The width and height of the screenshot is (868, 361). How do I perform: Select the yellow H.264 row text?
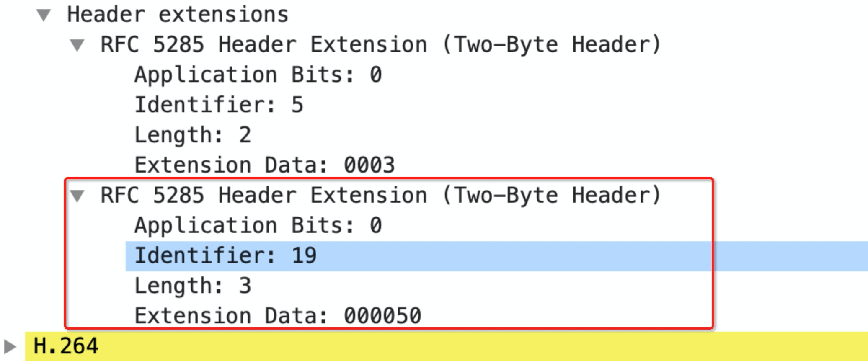point(66,346)
